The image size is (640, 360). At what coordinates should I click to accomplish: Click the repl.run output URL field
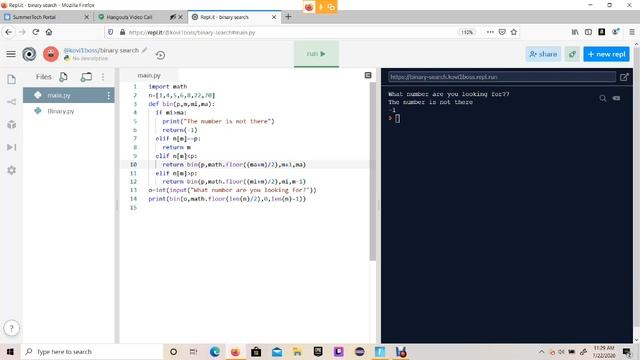502,77
